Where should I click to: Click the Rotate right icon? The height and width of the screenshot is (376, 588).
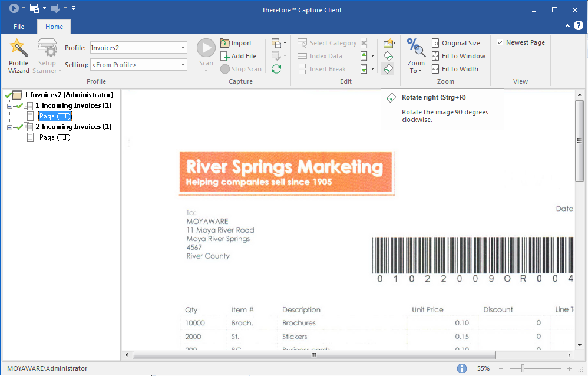coord(388,69)
